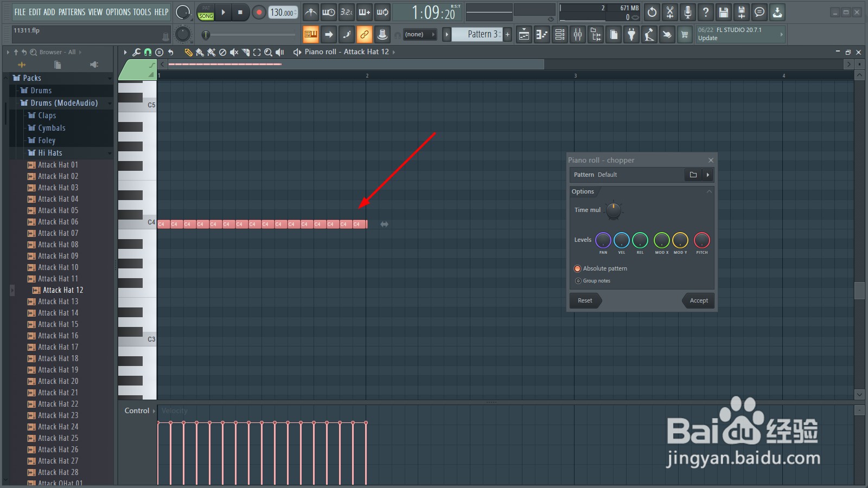The image size is (868, 488).
Task: Open the piano roll target channel arrow
Action: click(x=394, y=52)
